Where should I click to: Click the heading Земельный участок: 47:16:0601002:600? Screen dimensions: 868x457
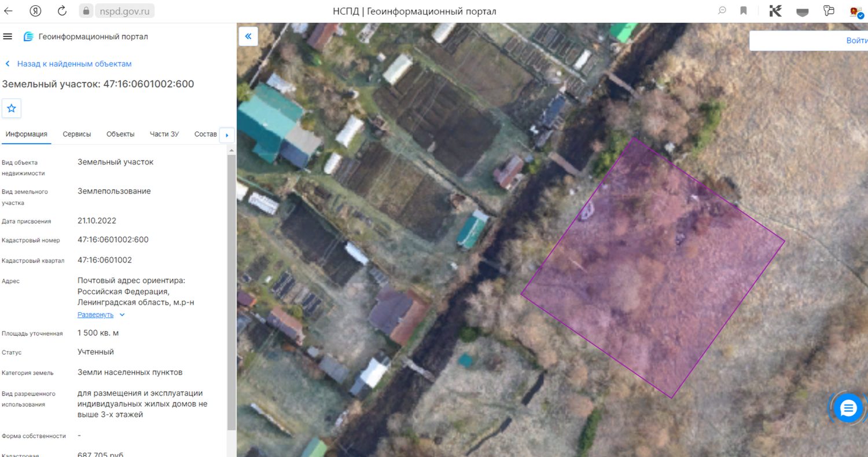pyautogui.click(x=98, y=84)
